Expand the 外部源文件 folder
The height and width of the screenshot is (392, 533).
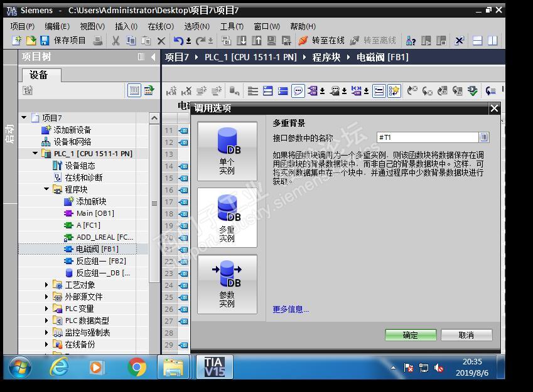[46, 297]
